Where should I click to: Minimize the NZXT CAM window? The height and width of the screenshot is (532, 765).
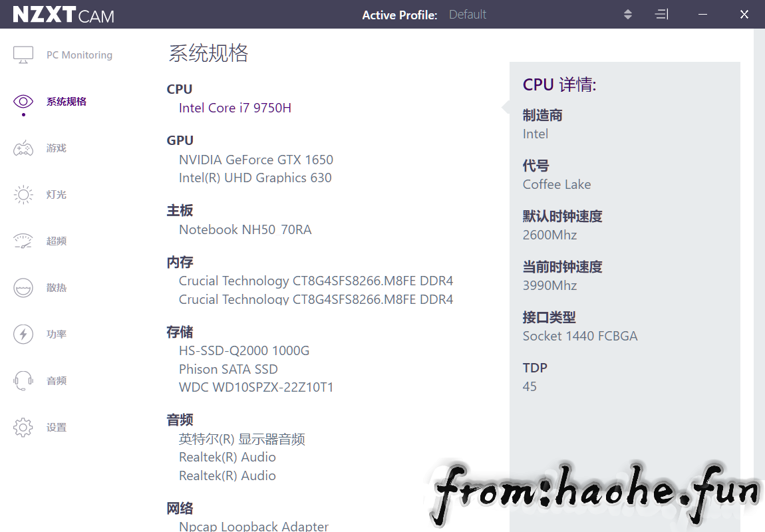702,15
